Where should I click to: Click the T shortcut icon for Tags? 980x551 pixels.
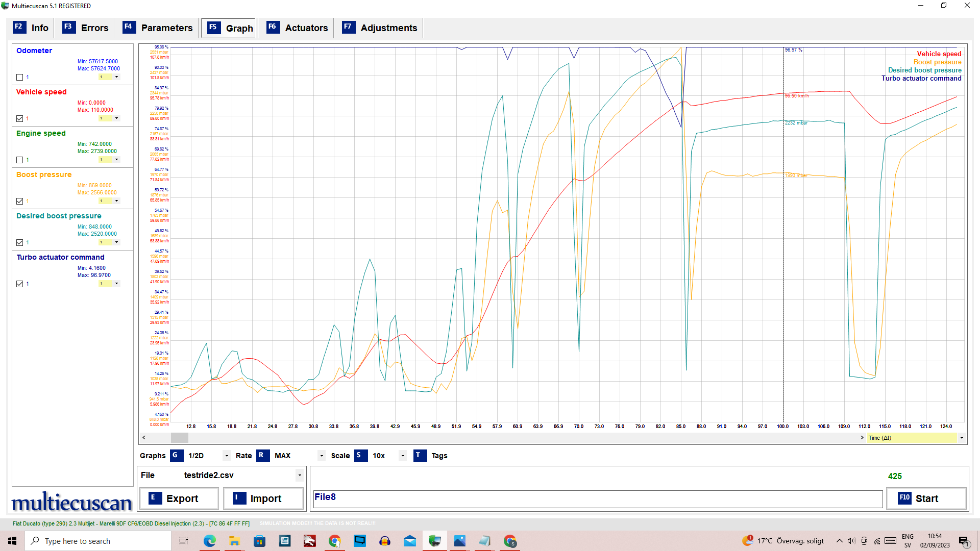(420, 455)
